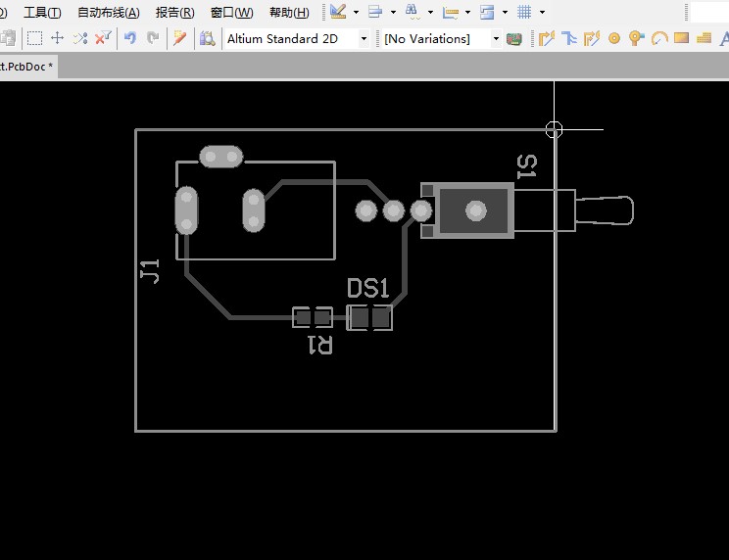The height and width of the screenshot is (560, 729).
Task: Open the Altium Standard 2D view configuration dropdown
Action: coord(297,38)
